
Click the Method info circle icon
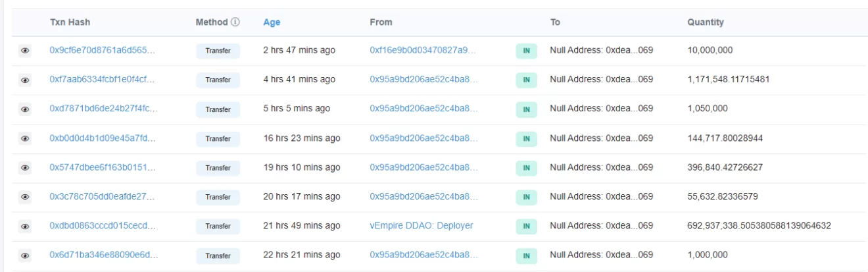click(x=235, y=22)
